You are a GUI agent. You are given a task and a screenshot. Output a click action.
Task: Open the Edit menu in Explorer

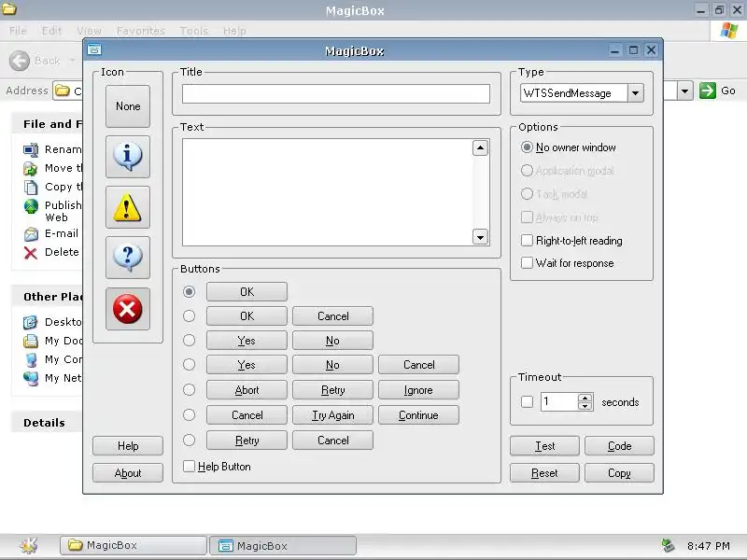tap(51, 31)
